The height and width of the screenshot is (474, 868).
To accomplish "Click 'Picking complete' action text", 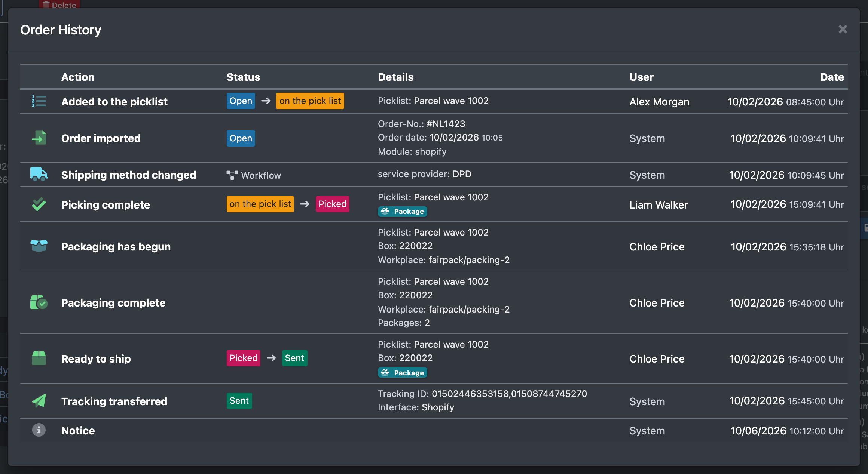I will (x=106, y=205).
